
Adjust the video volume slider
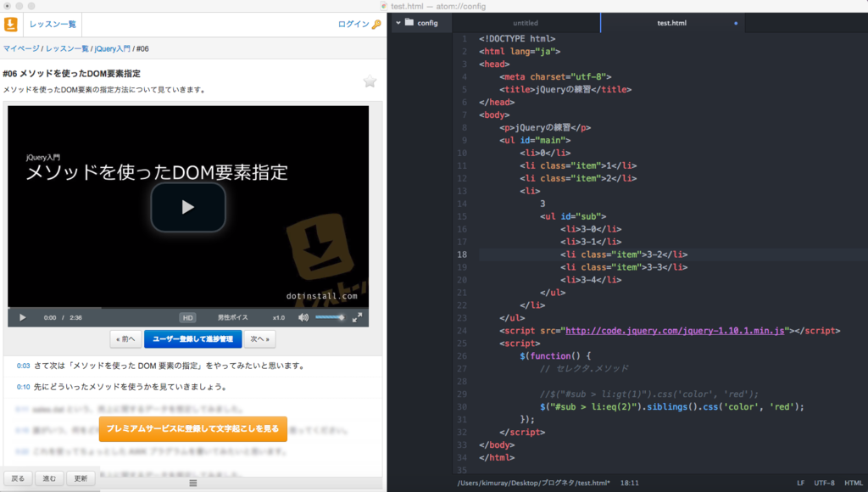[x=330, y=317]
